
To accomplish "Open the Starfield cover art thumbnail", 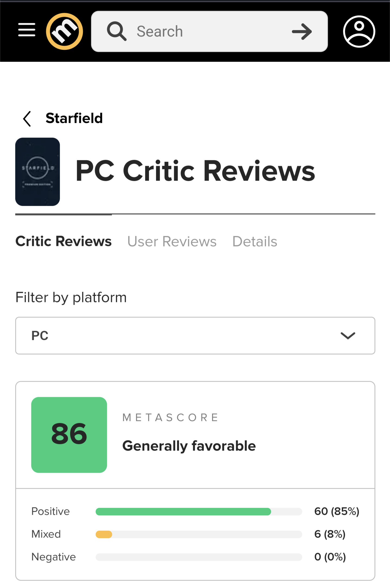I will (x=37, y=172).
